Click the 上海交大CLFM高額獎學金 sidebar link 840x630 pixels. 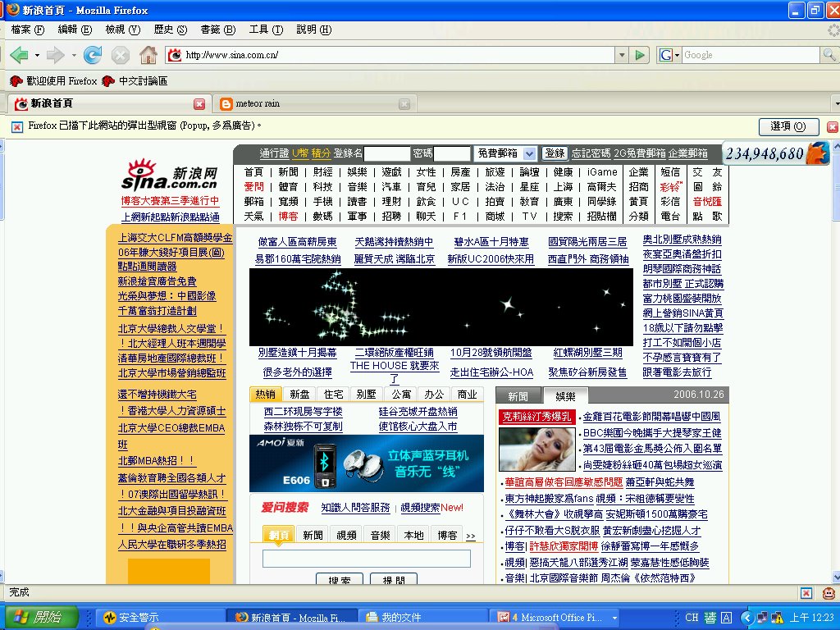(175, 237)
